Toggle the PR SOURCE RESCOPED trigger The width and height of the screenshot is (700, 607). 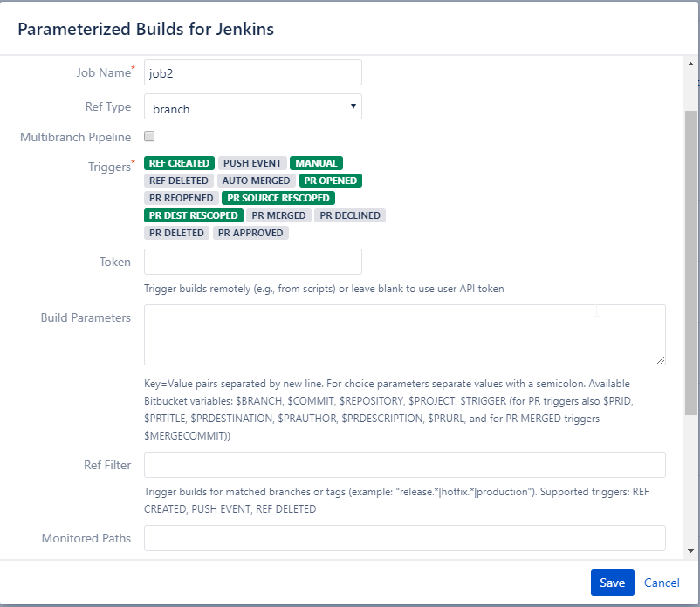click(x=278, y=198)
